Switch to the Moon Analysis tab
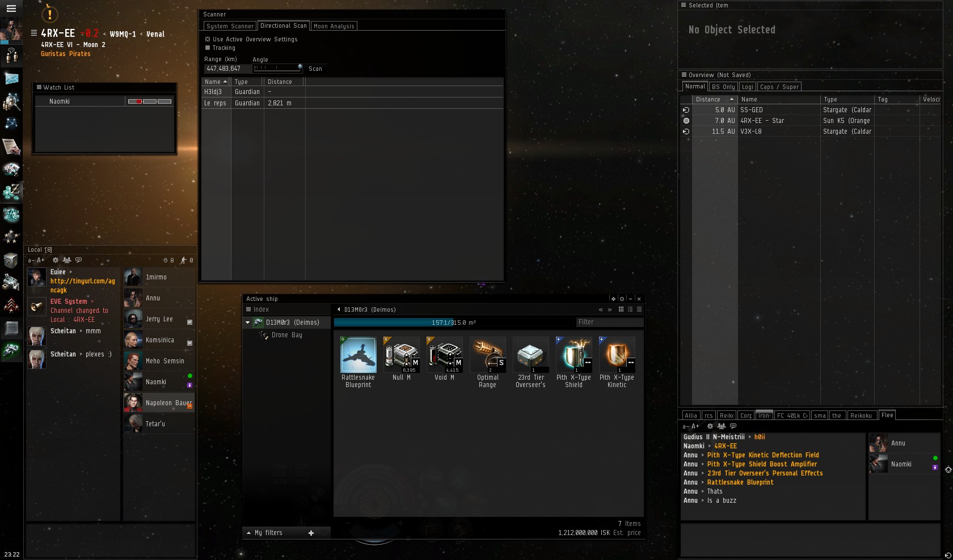953x560 pixels. pos(334,26)
